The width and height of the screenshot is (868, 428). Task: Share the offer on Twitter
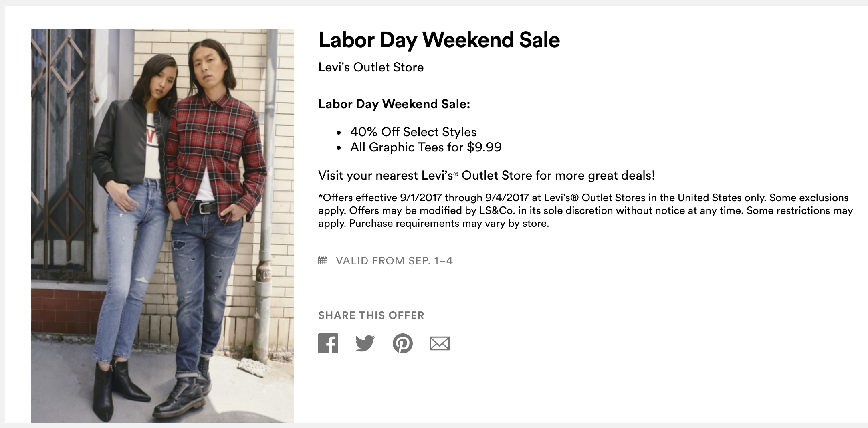coord(365,343)
